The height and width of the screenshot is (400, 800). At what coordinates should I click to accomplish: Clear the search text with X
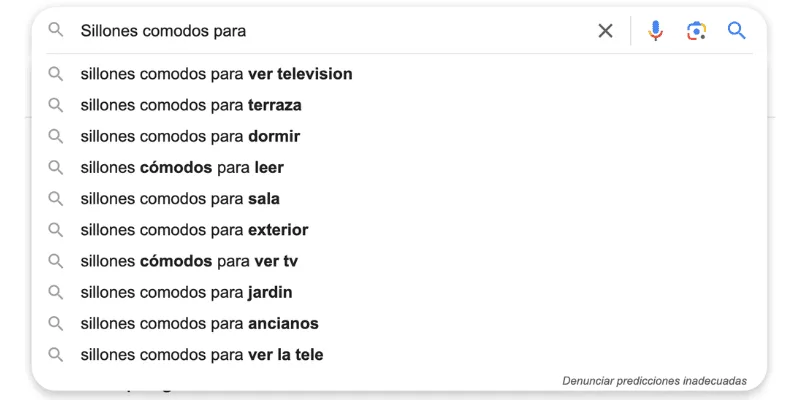coord(605,31)
